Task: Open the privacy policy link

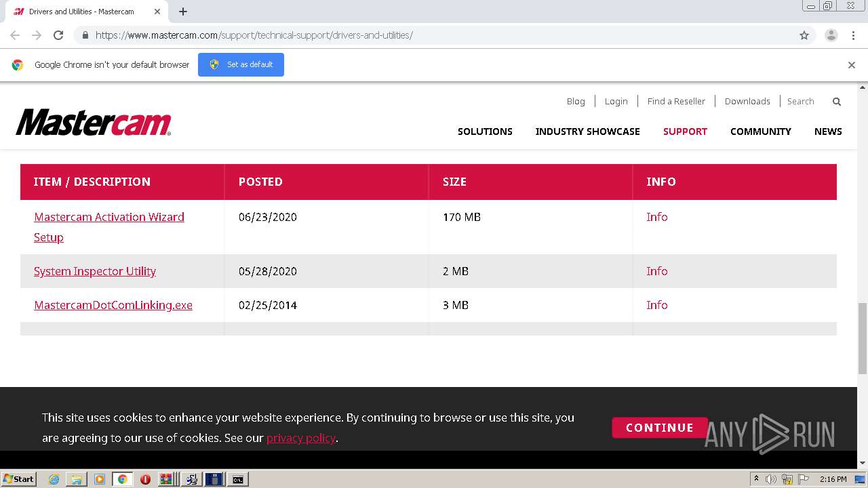Action: point(301,438)
